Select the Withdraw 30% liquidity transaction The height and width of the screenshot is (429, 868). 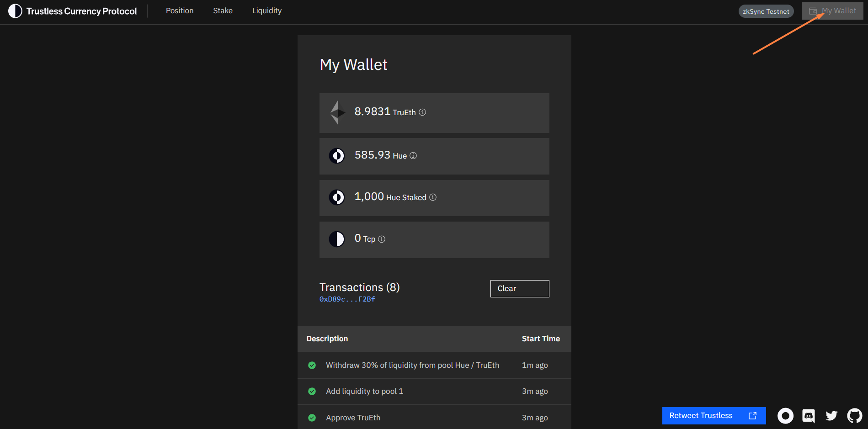click(412, 365)
